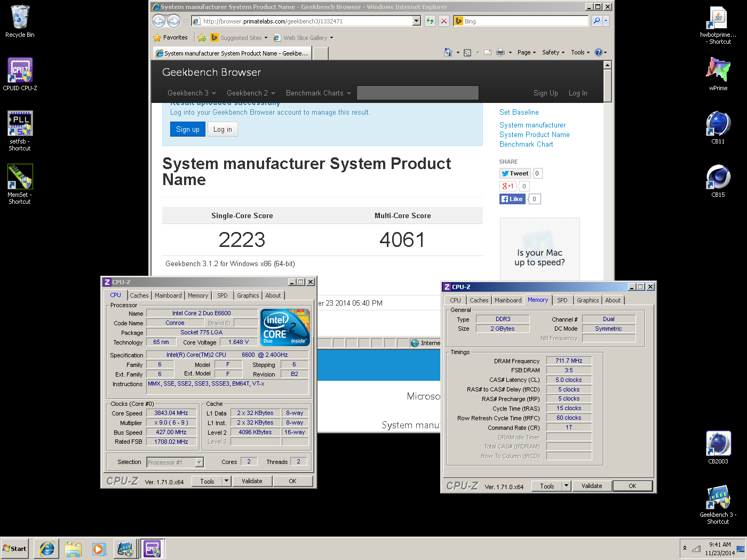Switch to Mainboard tab in left CPU-Z
Screen dimensions: 747x560
click(168, 295)
